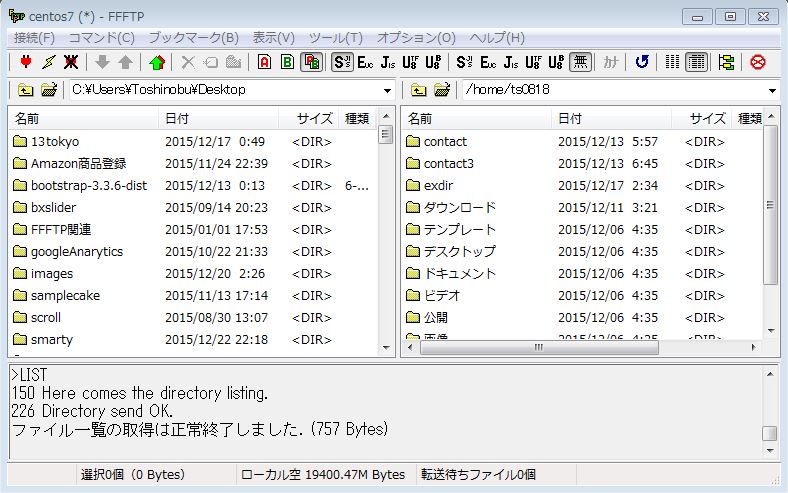Click the log panel scrollbar thumb

[769, 433]
